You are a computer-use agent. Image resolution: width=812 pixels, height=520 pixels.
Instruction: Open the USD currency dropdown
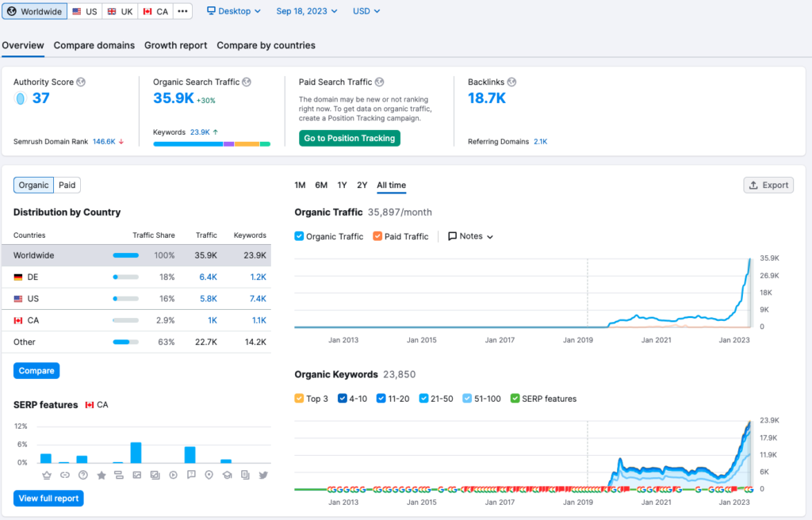click(x=366, y=11)
